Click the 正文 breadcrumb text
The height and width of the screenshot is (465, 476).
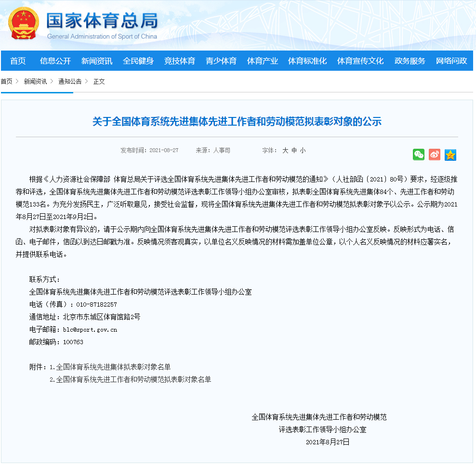(x=99, y=81)
